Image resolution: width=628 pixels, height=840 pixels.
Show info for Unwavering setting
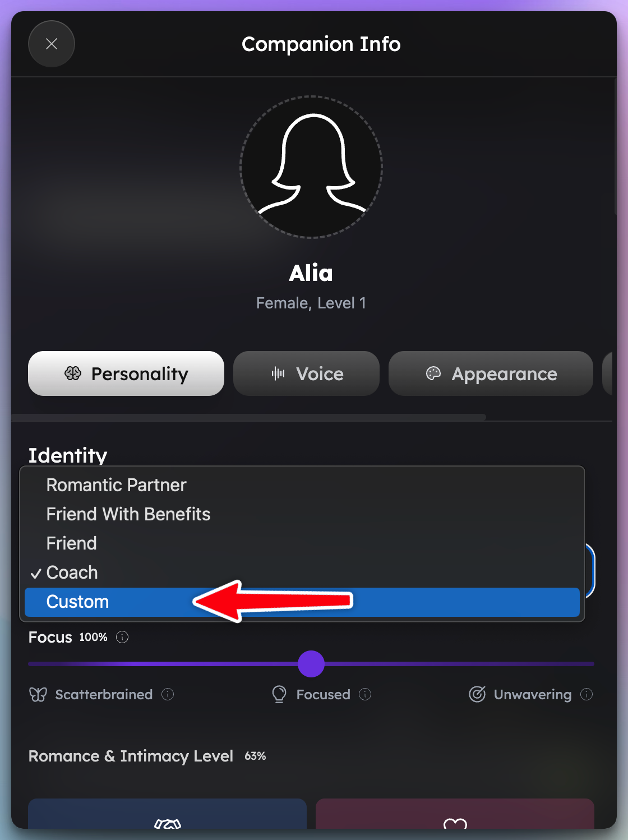[x=587, y=694]
